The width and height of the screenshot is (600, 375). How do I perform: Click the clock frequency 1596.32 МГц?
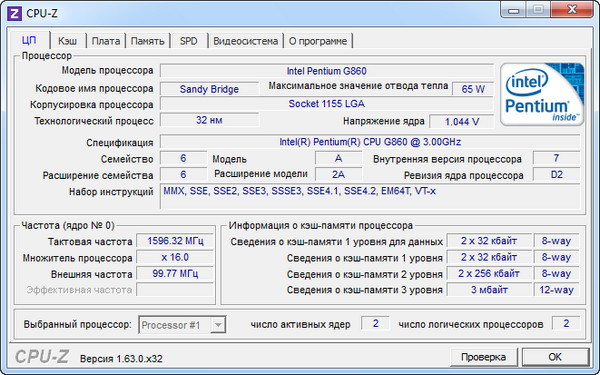coord(175,241)
